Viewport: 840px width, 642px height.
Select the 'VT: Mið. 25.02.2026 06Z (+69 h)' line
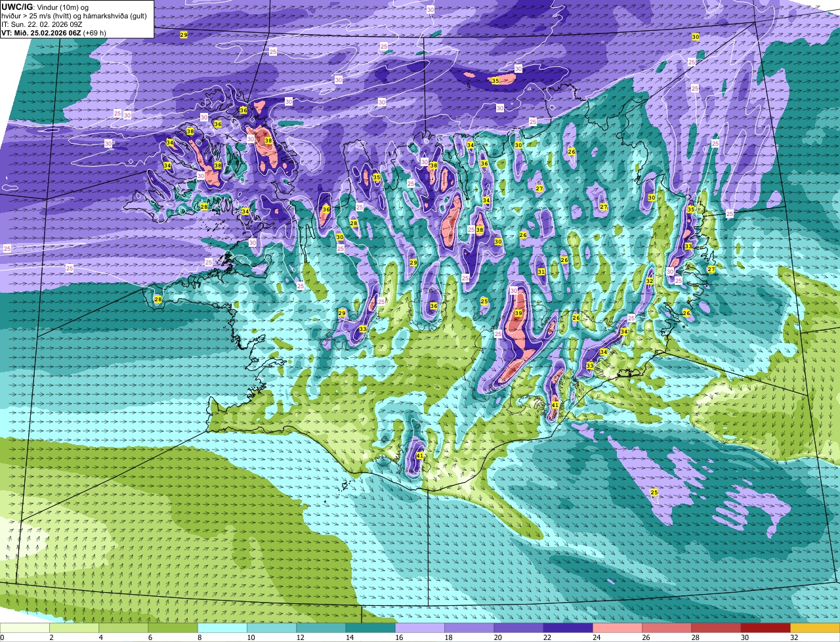(54, 33)
